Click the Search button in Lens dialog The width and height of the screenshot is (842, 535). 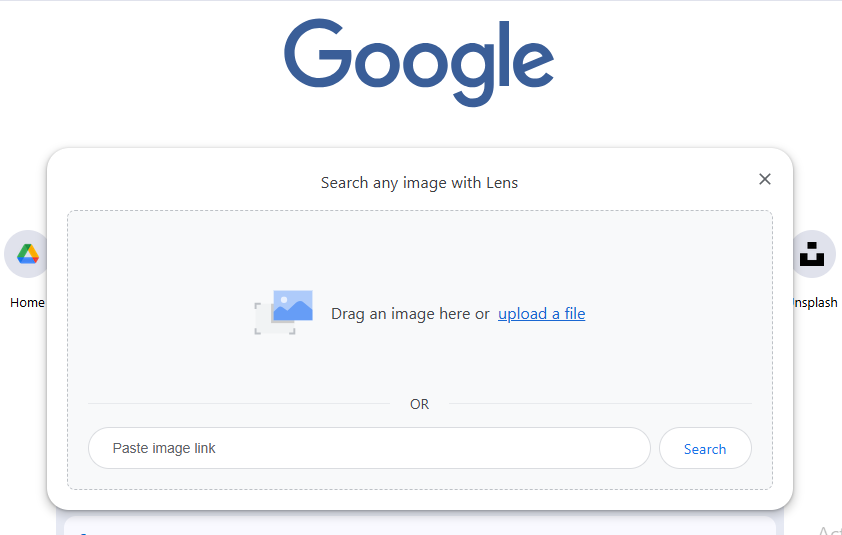[x=705, y=448]
